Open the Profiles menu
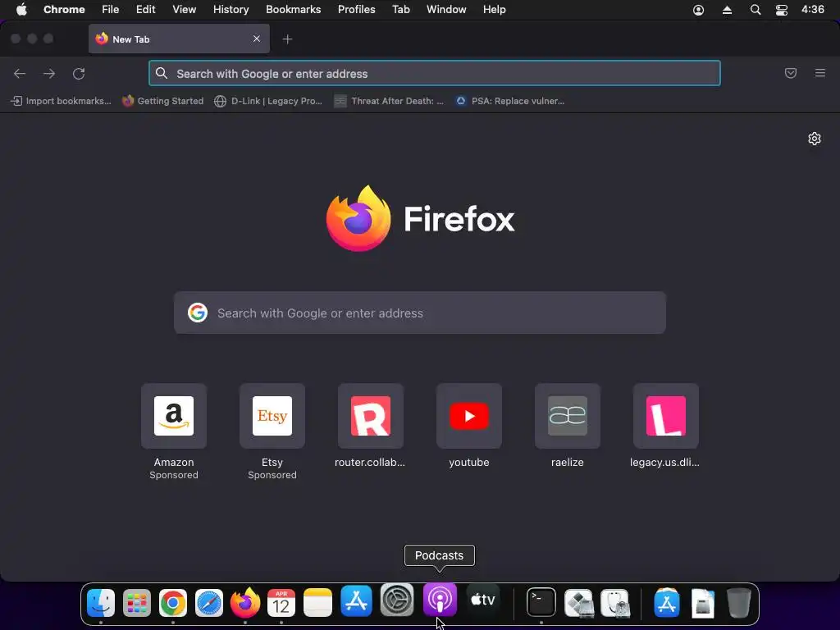Image resolution: width=840 pixels, height=630 pixels. point(356,10)
